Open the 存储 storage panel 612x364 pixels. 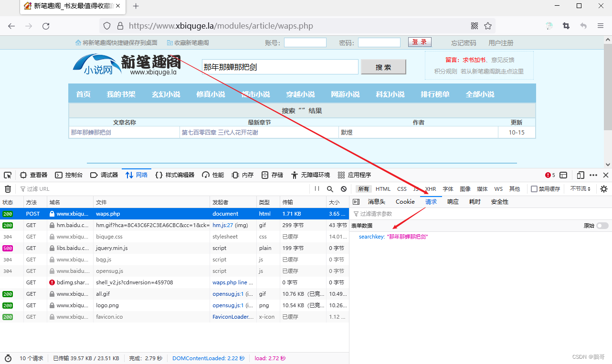[x=272, y=175]
